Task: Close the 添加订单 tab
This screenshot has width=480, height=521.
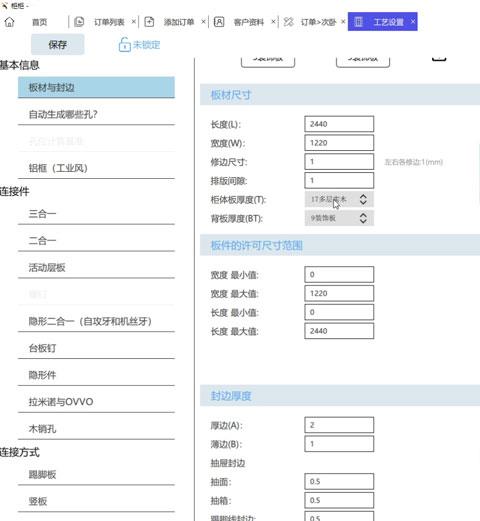Action: pos(203,22)
